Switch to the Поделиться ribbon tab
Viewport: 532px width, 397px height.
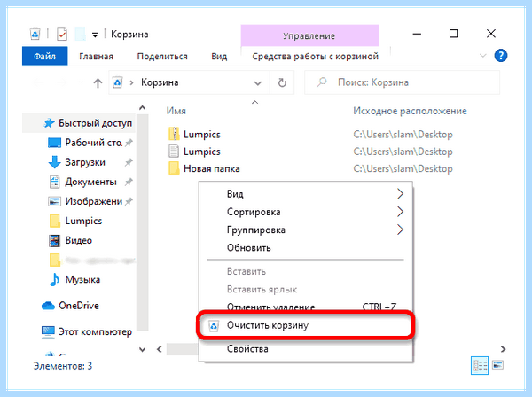point(162,57)
